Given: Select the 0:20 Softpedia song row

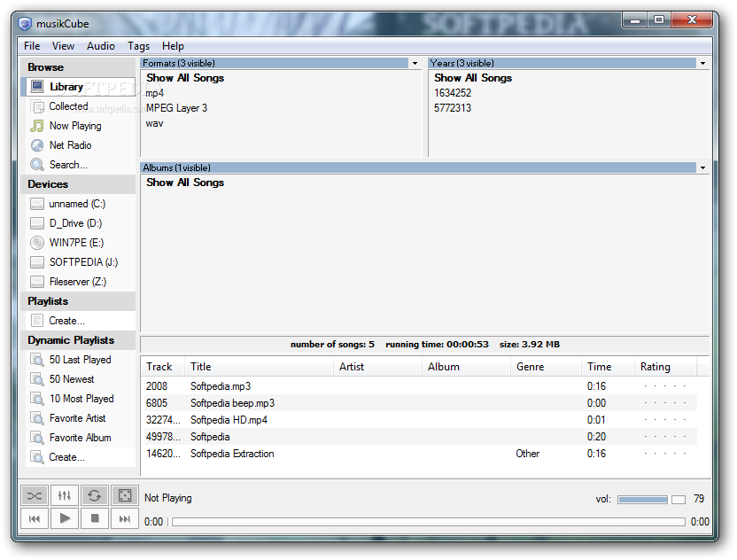Looking at the screenshot, I should (419, 437).
